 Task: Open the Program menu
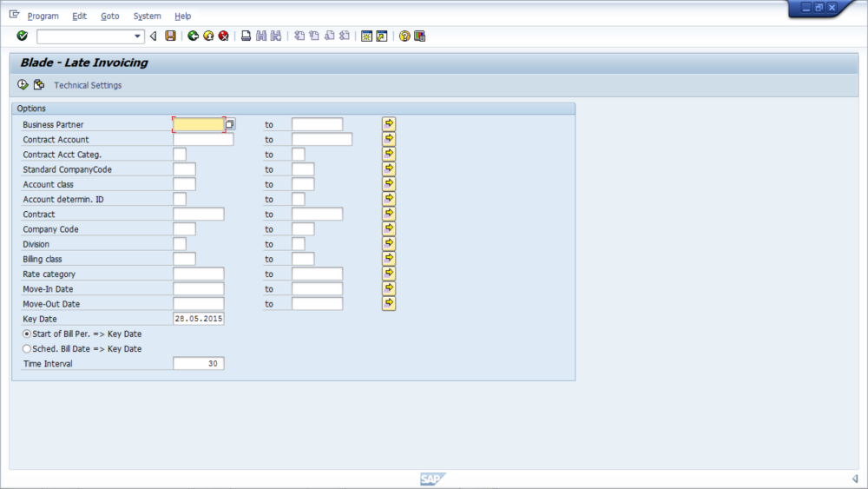pyautogui.click(x=43, y=16)
